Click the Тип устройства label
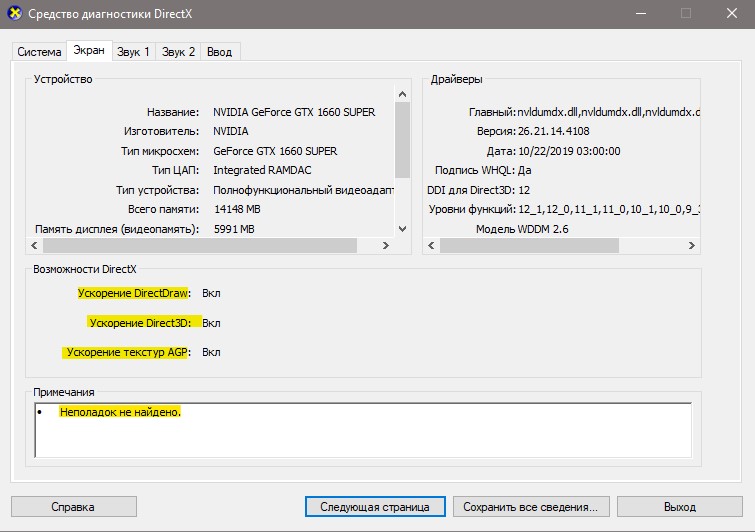Image resolution: width=755 pixels, height=532 pixels. click(157, 190)
